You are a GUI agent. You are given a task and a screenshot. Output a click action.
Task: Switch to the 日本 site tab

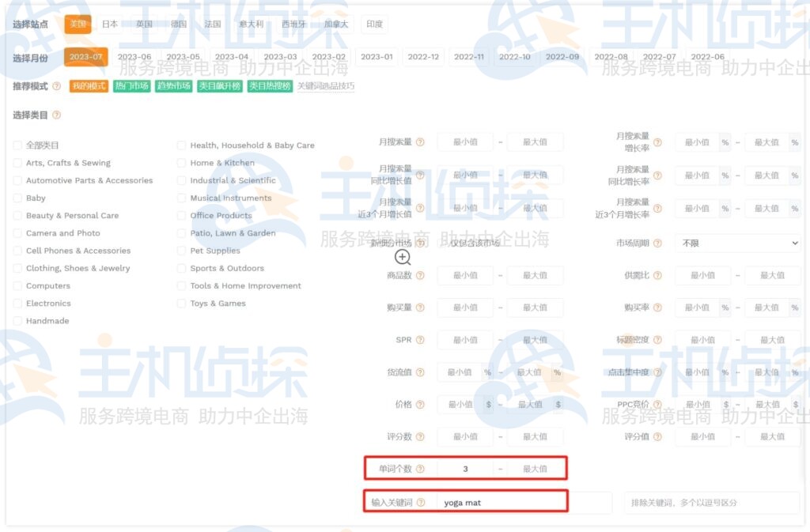[110, 24]
